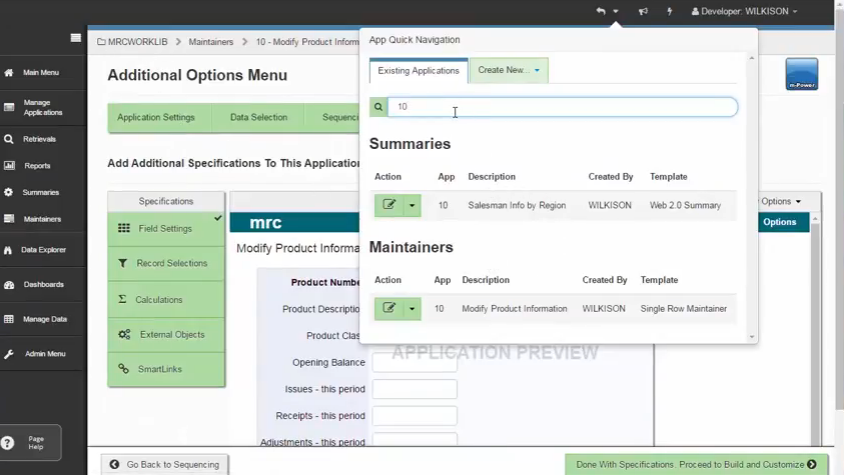Screen dimensions: 844x475
Task: Expand the Create New dropdown tab
Action: pyautogui.click(x=509, y=71)
